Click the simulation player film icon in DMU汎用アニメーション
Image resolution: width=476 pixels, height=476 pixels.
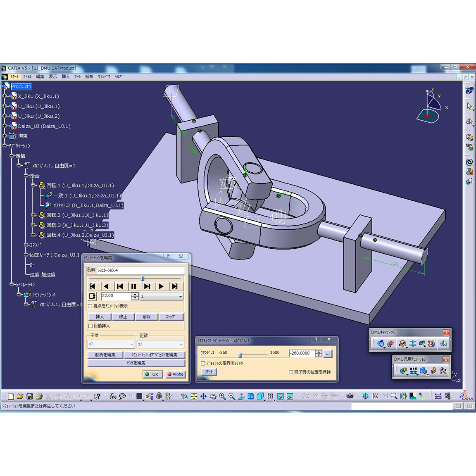point(413,371)
